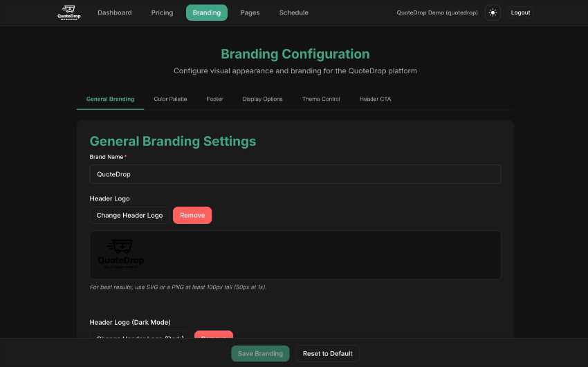Image resolution: width=588 pixels, height=367 pixels.
Task: Go to the Pricing page
Action: coord(162,12)
